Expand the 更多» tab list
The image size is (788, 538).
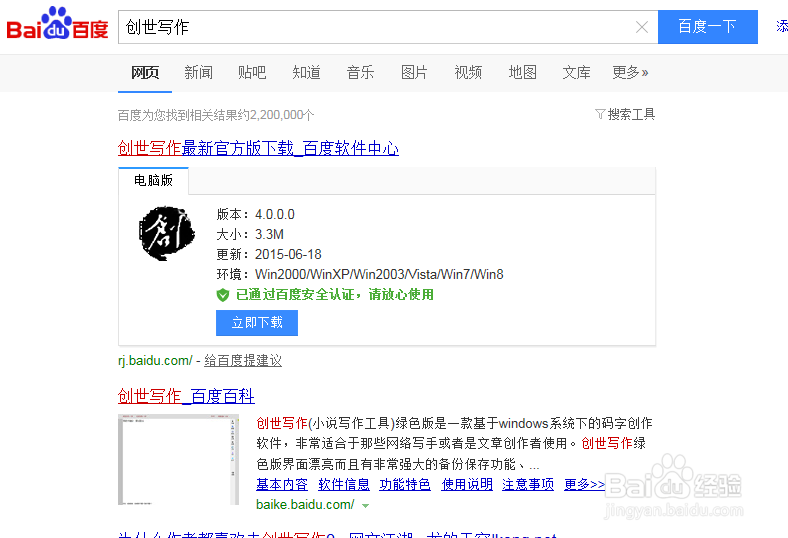tap(630, 73)
